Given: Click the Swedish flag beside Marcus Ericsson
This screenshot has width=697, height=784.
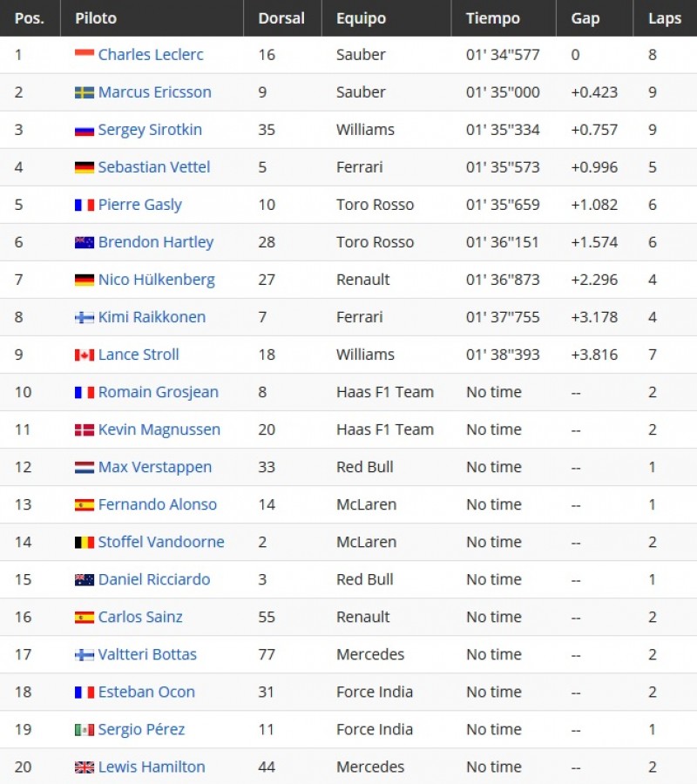Looking at the screenshot, I should pyautogui.click(x=84, y=92).
